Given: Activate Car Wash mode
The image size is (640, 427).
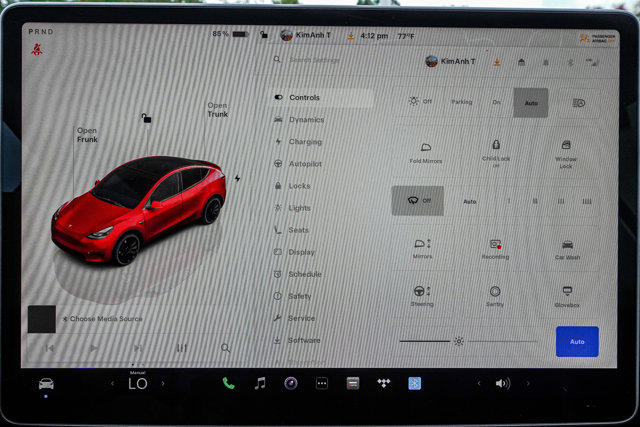Looking at the screenshot, I should click(567, 250).
